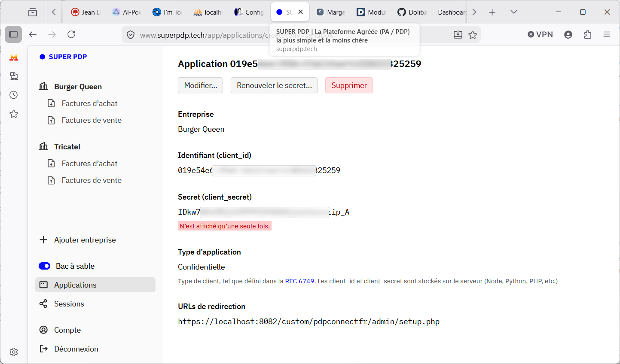Expand the tab list dropdown chevron

(x=513, y=12)
